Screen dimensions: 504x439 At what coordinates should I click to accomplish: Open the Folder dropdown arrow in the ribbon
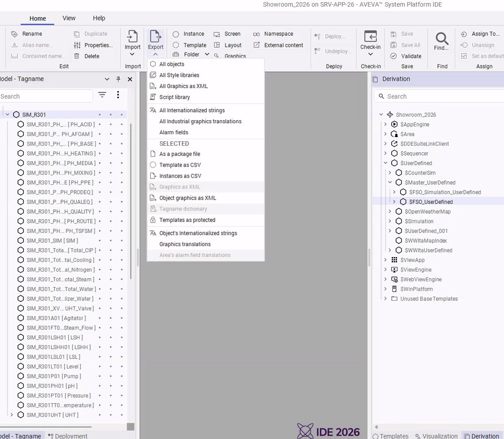click(207, 54)
